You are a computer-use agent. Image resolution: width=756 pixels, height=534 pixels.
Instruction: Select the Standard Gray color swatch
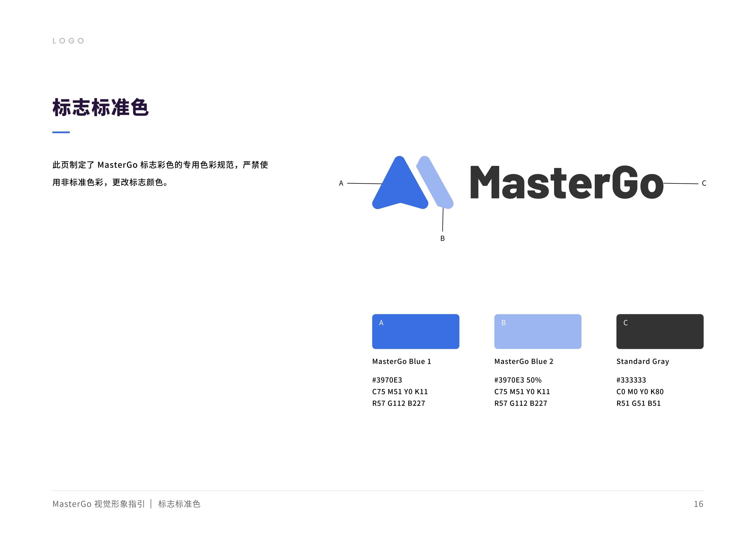(660, 331)
